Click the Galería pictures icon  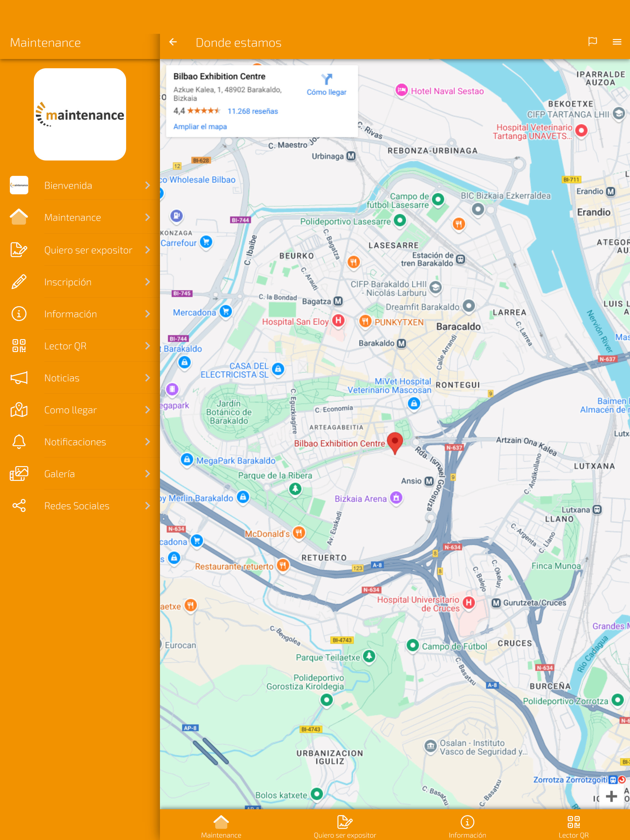(x=19, y=473)
